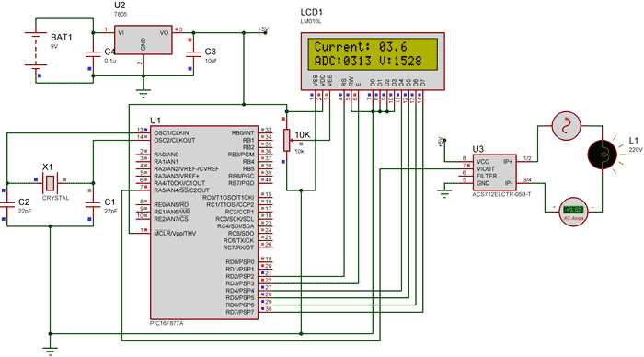Click the 'U3' reference label

pyautogui.click(x=477, y=149)
